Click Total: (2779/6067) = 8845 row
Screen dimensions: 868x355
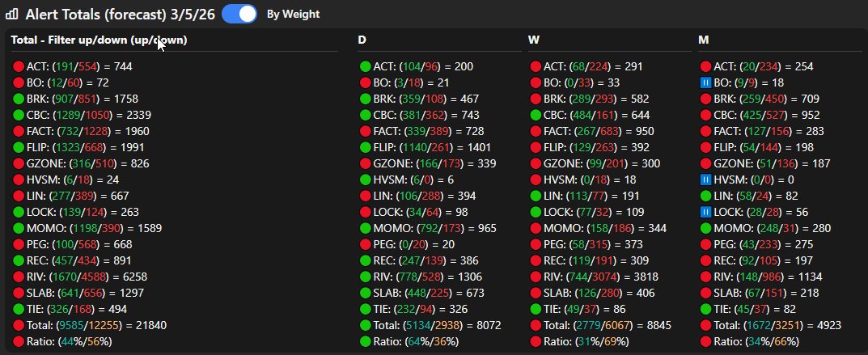600,326
